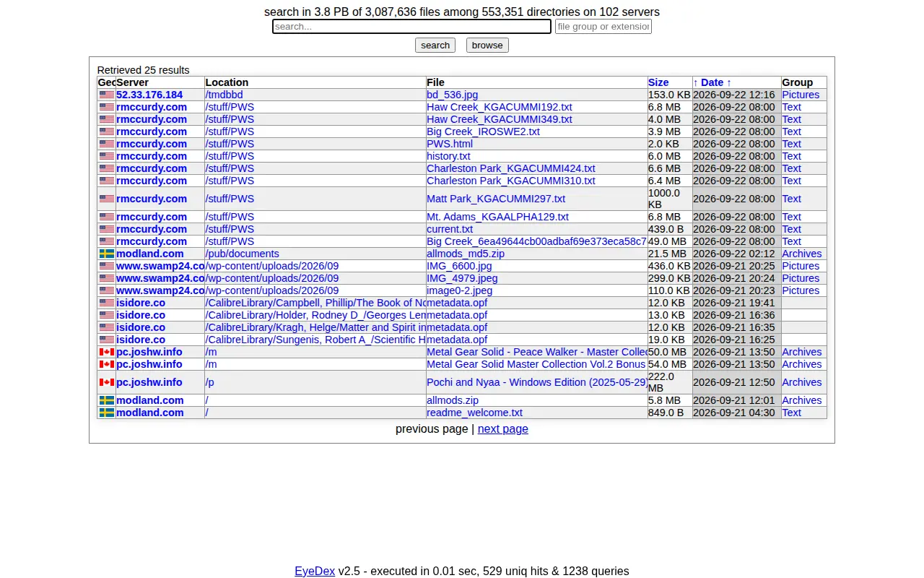924x578 pixels.
Task: Click the US flag in the Charleston Park_KGACUMMI310.txt row
Action: pyautogui.click(x=107, y=181)
